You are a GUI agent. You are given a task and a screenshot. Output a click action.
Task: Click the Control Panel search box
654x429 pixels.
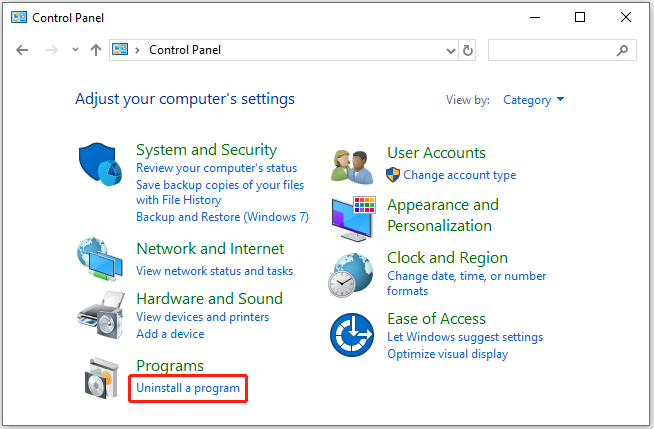coord(562,50)
